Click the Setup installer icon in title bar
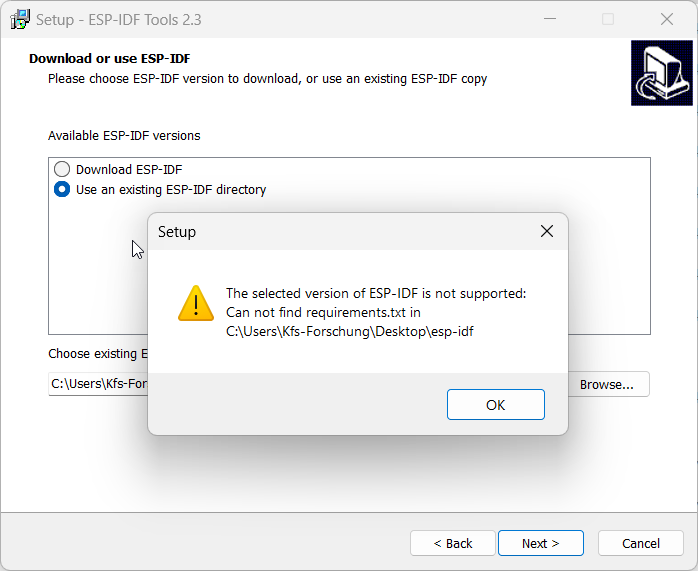698x571 pixels. click(x=19, y=19)
